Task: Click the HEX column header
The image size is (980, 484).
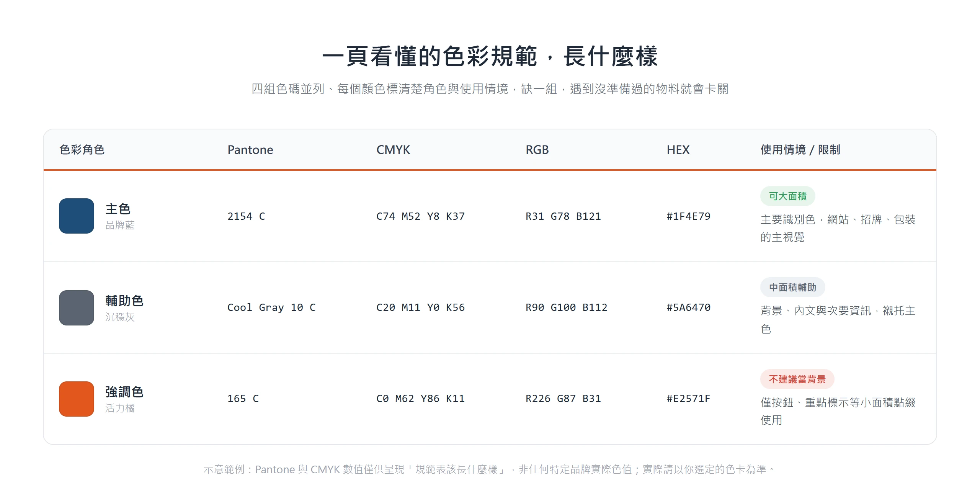Action: 678,150
